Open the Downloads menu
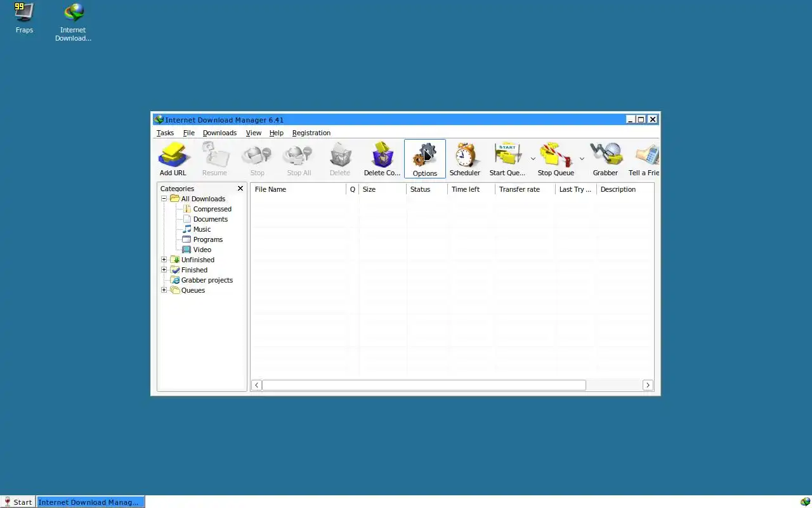 (219, 133)
